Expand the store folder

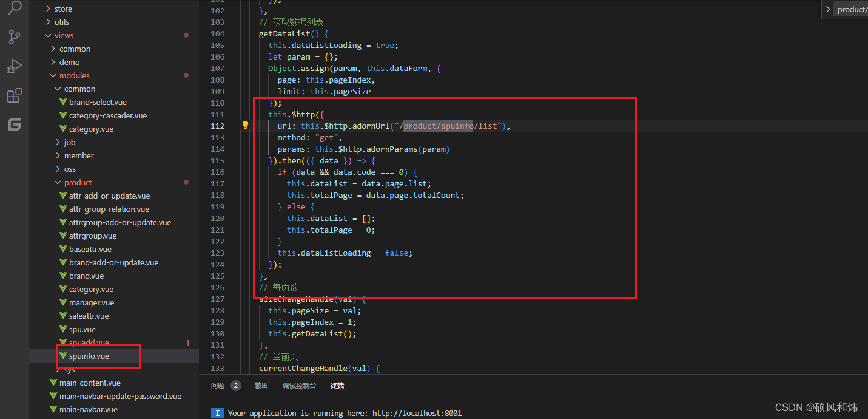coord(49,9)
